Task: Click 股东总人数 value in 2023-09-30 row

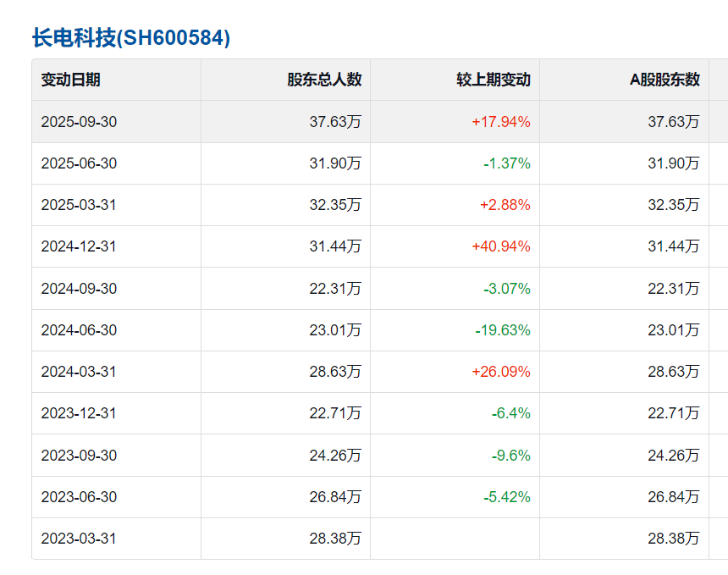Action: [335, 455]
